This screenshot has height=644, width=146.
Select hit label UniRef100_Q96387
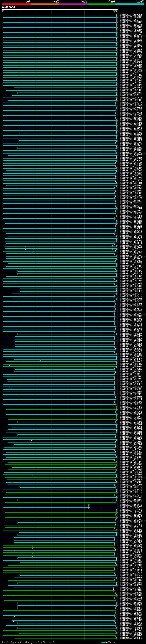coord(131,615)
